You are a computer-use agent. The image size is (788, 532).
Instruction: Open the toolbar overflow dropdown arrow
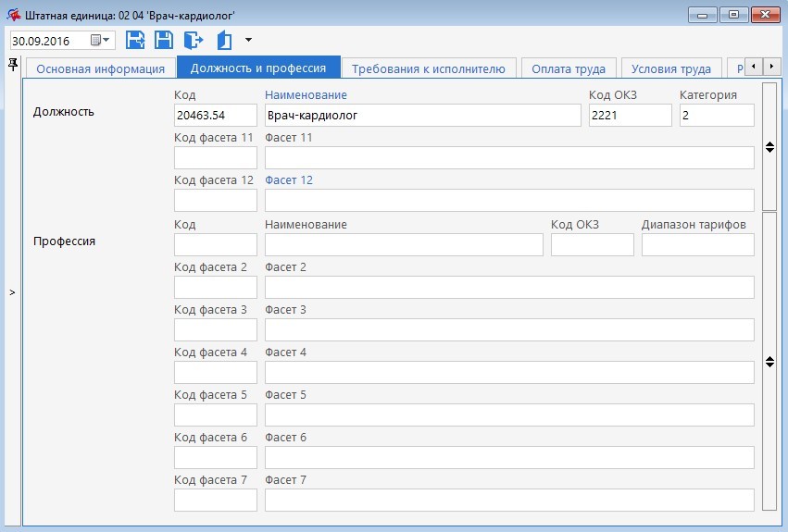(x=248, y=40)
